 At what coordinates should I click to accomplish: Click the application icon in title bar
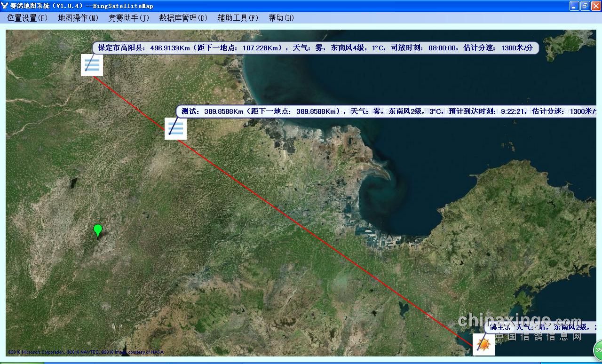pos(5,6)
